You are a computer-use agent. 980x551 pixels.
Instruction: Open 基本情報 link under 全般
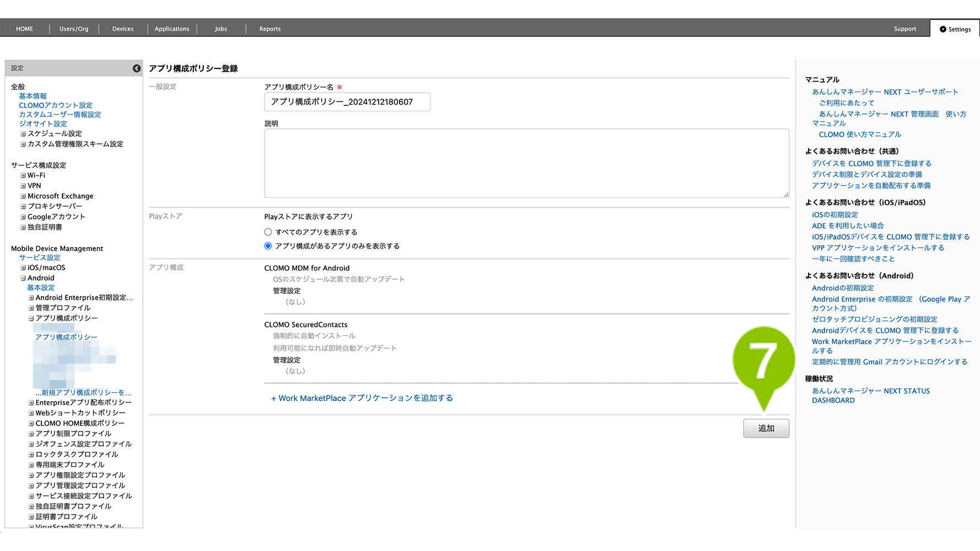(x=33, y=96)
